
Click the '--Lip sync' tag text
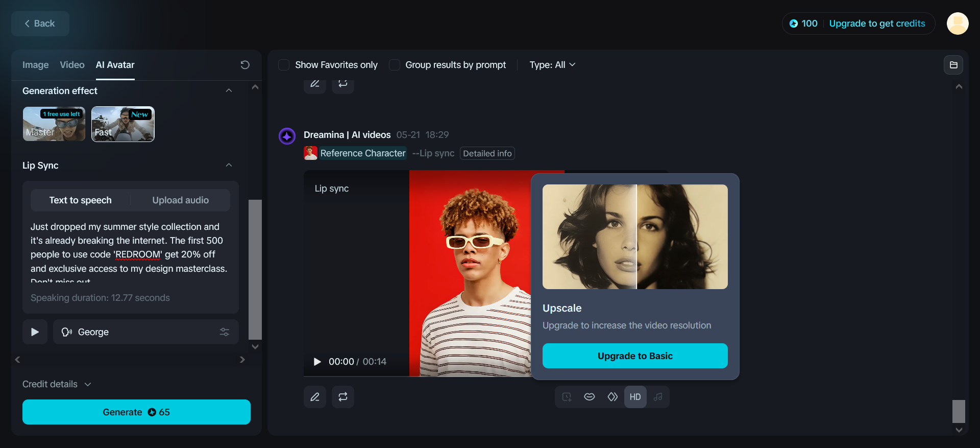[433, 153]
